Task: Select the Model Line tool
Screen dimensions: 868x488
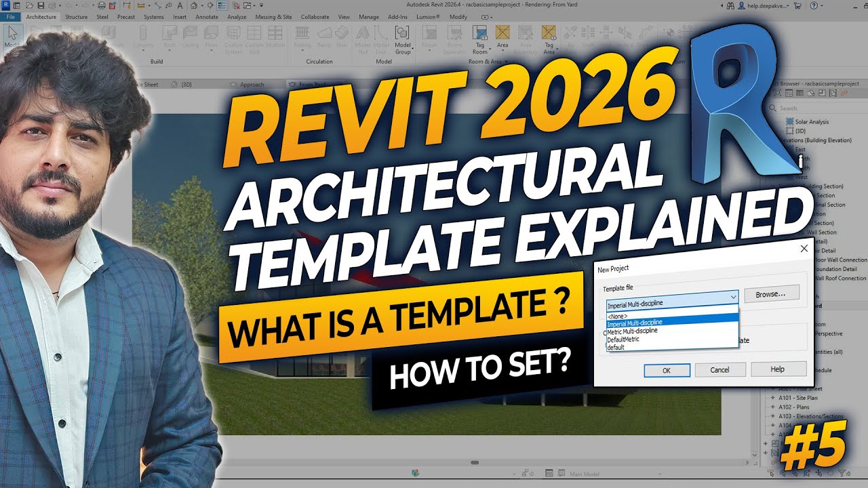Action: point(382,39)
